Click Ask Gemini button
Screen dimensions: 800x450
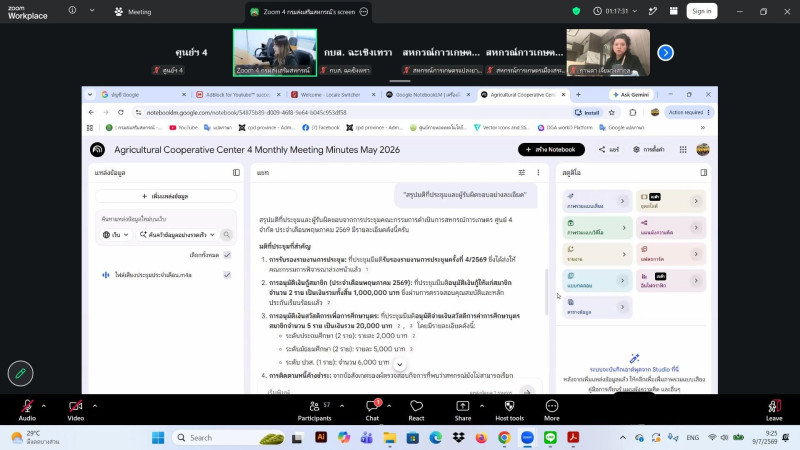click(631, 94)
